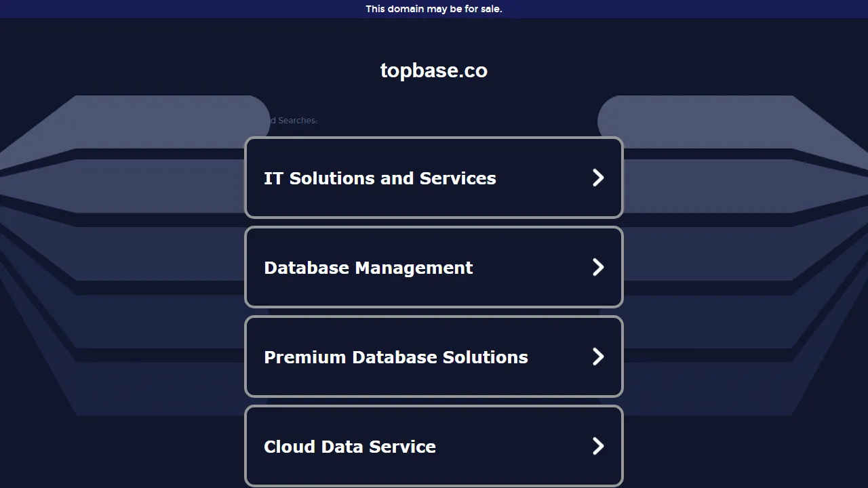Image resolution: width=868 pixels, height=488 pixels.
Task: Open the "Premium Database Solutions" related search
Action: click(434, 357)
